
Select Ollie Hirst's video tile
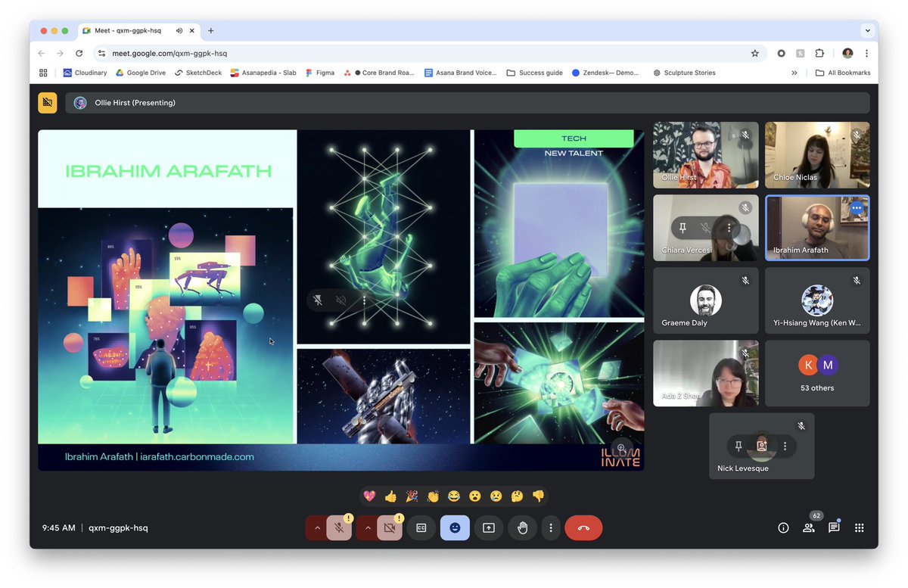(x=706, y=155)
